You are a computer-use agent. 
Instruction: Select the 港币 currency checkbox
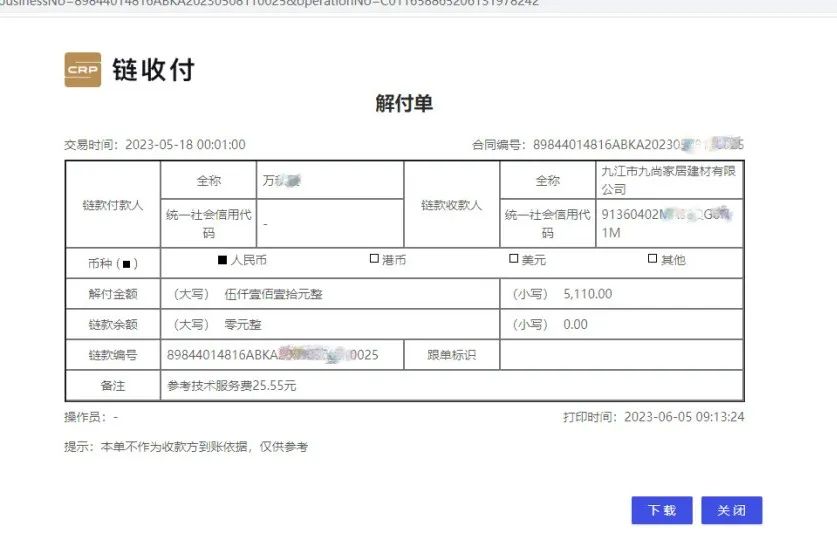click(x=374, y=259)
